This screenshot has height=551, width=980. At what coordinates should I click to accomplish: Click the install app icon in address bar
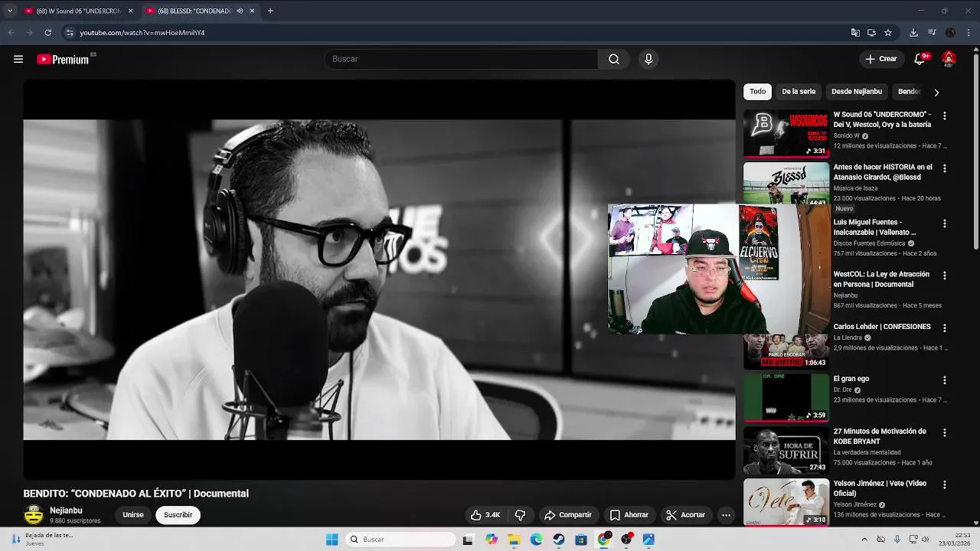(x=871, y=33)
